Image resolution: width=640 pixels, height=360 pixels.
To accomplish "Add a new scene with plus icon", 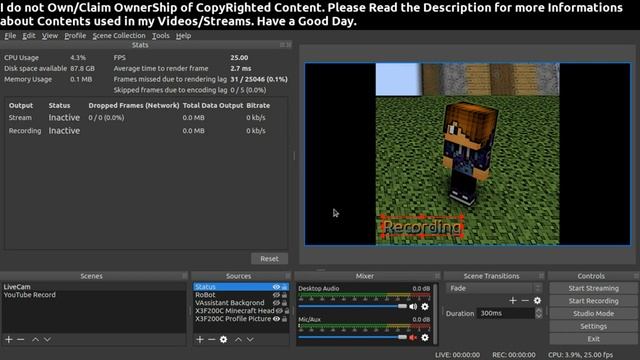I will [9, 339].
